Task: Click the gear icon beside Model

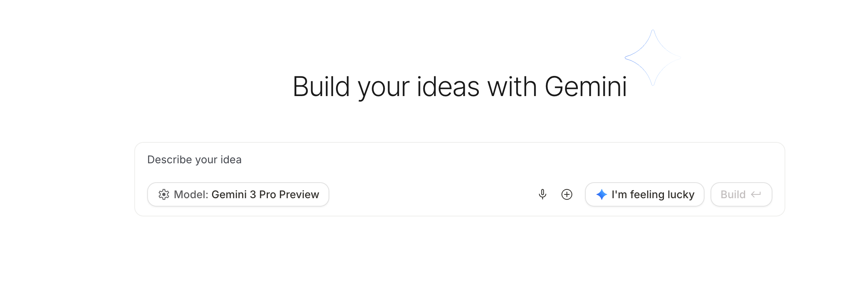Action: pos(164,194)
